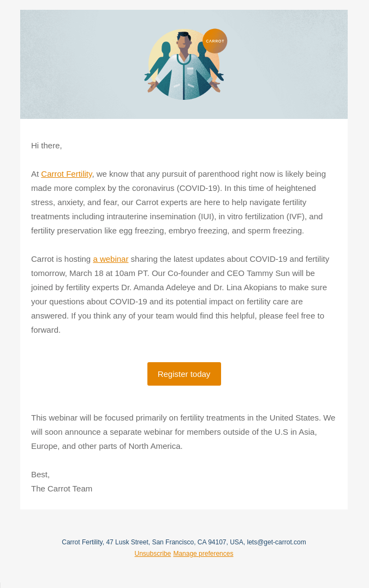The height and width of the screenshot is (588, 369).
Task: Click the "Best," sign-off line
Action: (40, 475)
